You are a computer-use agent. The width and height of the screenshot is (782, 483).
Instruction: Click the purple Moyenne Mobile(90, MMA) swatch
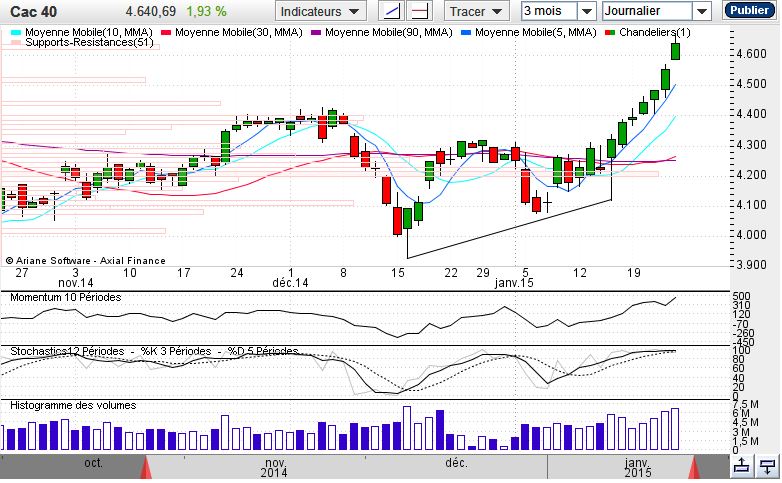pyautogui.click(x=316, y=33)
